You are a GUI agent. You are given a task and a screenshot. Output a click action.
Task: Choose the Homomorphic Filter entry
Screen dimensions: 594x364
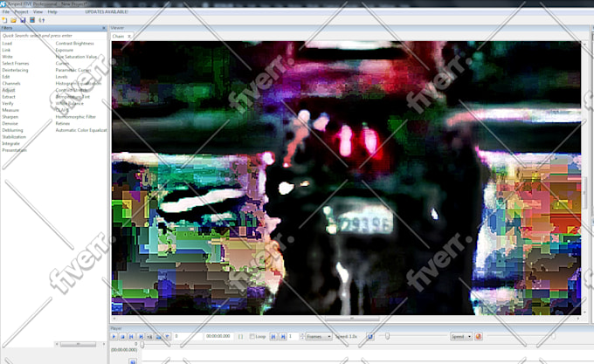coord(76,117)
